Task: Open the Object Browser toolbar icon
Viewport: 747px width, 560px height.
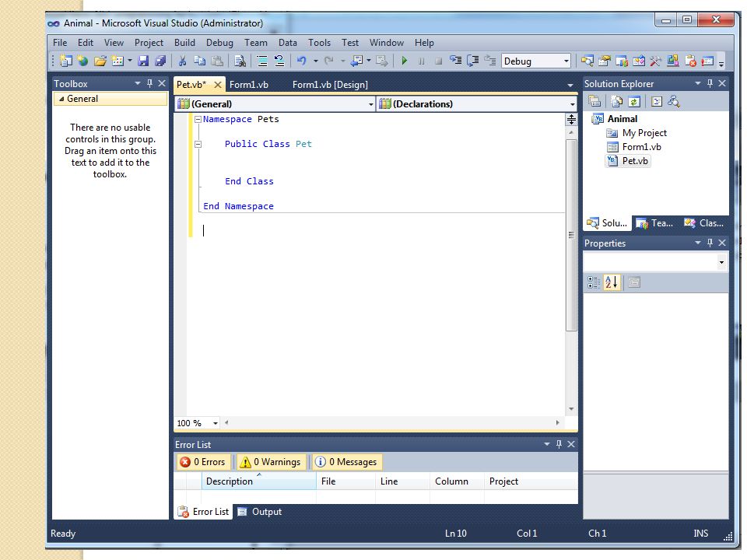Action: [639, 61]
